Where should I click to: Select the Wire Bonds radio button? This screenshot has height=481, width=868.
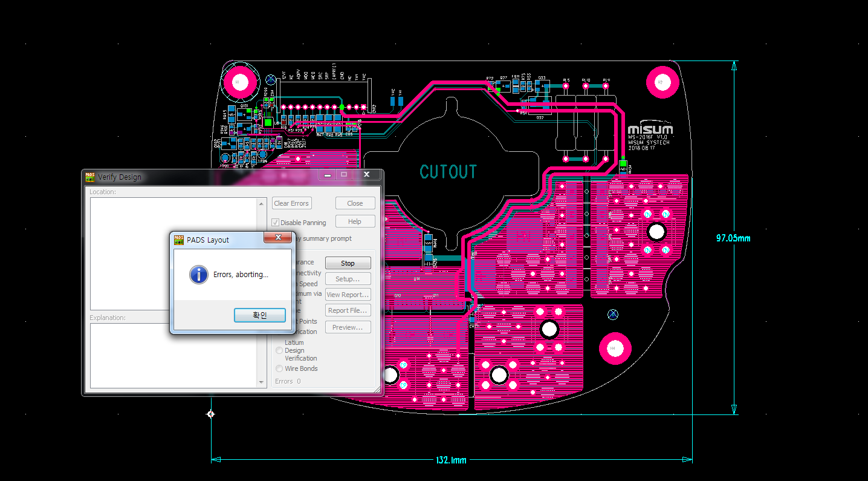pyautogui.click(x=279, y=368)
